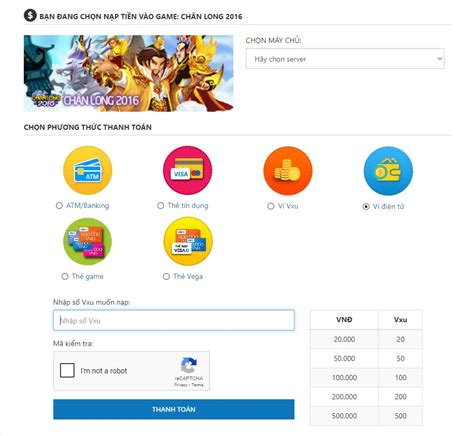Click the reCAPTCHA logo icon

coord(189,365)
